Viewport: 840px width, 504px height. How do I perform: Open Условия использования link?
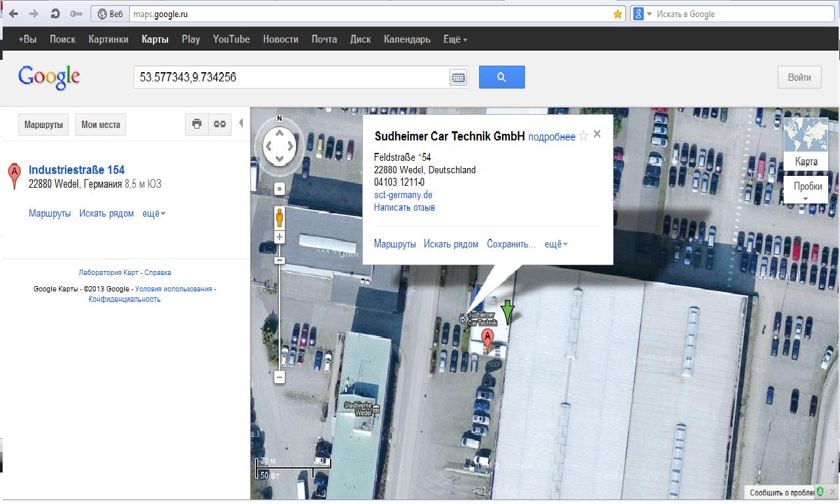174,289
